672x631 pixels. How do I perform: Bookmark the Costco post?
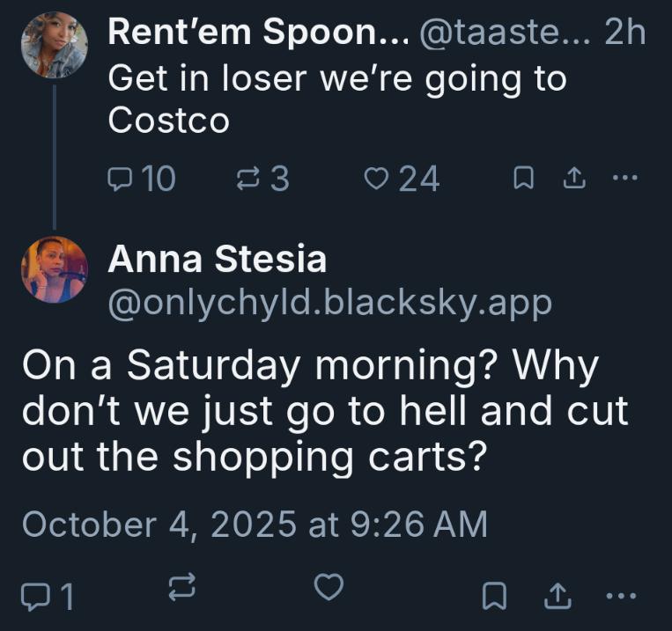[522, 180]
